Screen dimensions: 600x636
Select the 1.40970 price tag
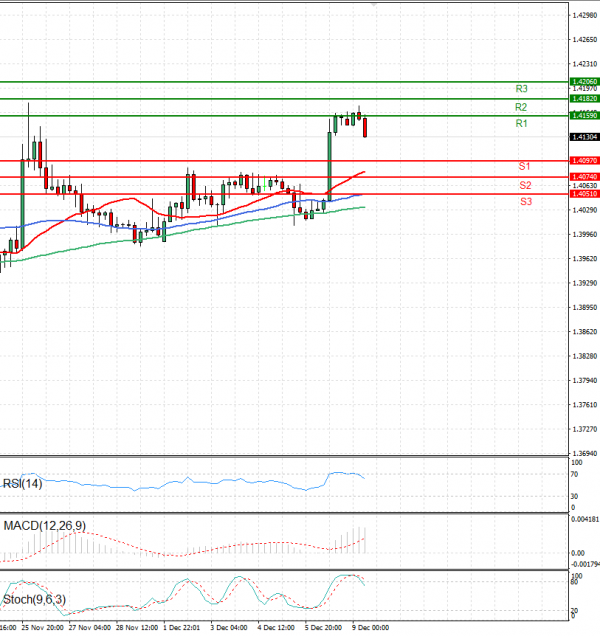(x=585, y=161)
